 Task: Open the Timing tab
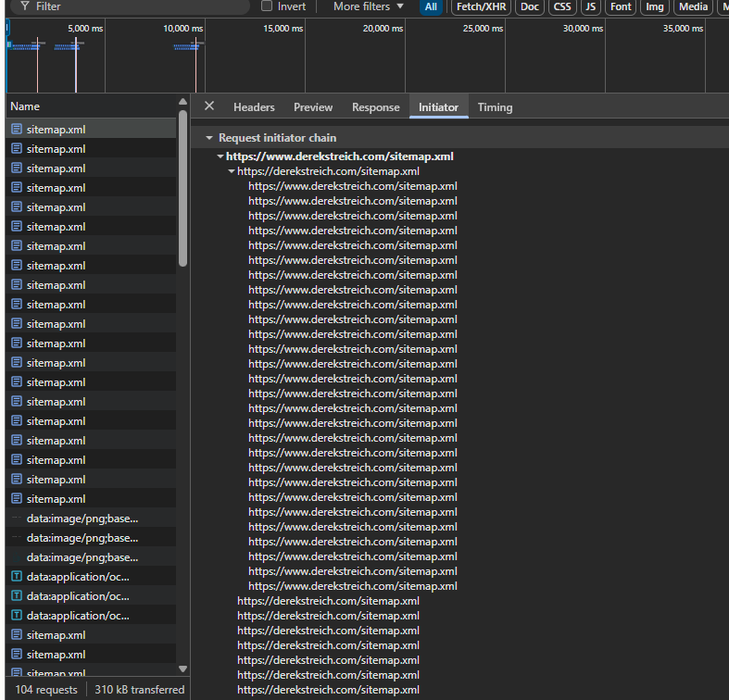(496, 107)
